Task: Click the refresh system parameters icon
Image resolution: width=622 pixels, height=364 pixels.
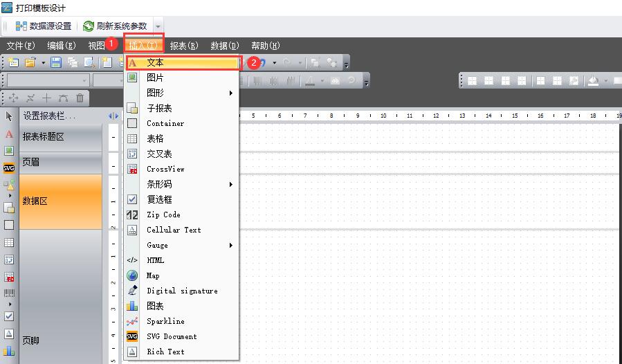Action: click(89, 26)
